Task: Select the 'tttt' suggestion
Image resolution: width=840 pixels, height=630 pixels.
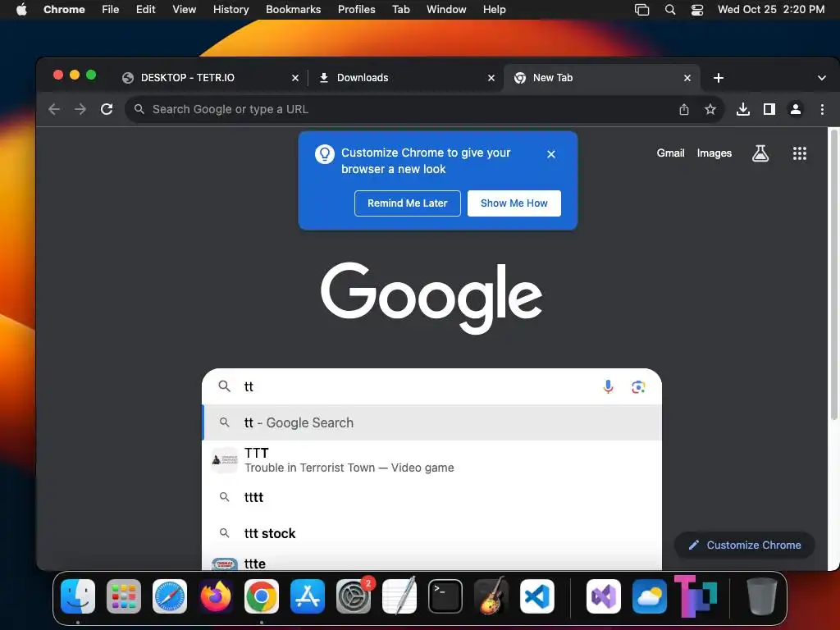Action: (431, 498)
